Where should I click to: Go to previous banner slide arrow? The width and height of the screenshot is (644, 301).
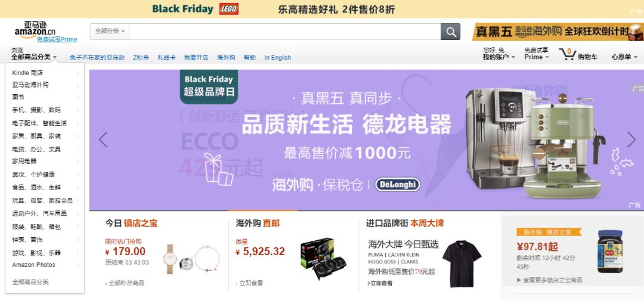[103, 139]
